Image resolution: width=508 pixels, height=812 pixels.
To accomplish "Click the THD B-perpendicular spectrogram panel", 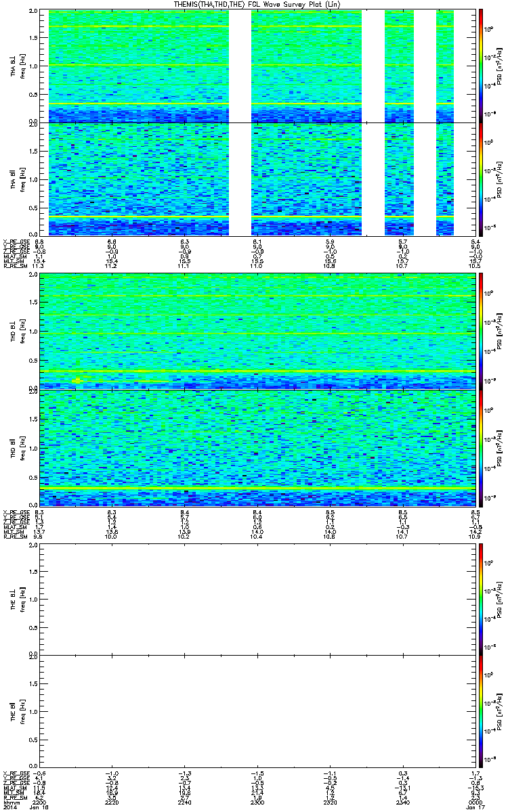I will [257, 331].
